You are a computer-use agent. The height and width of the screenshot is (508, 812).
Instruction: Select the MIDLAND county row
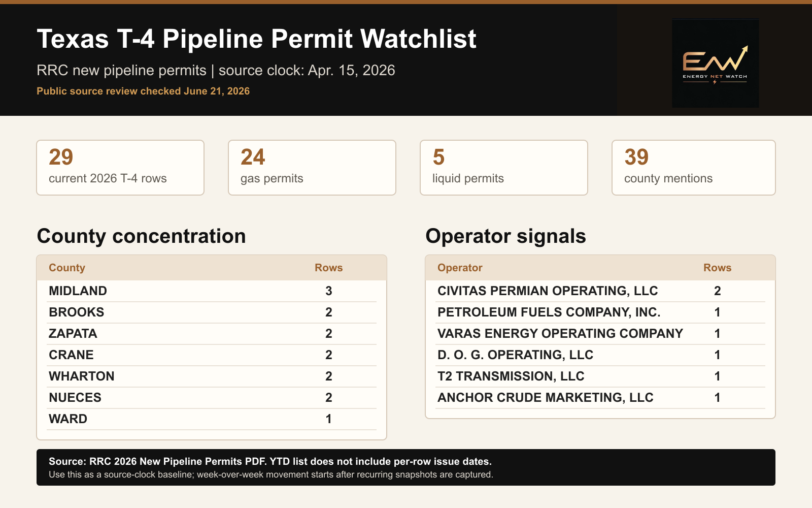[x=212, y=291]
